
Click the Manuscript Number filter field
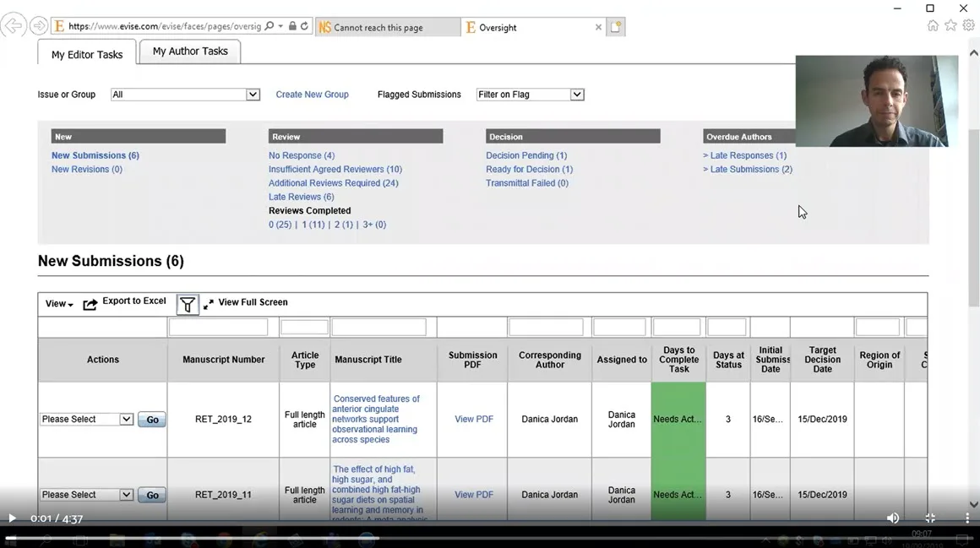pyautogui.click(x=218, y=327)
